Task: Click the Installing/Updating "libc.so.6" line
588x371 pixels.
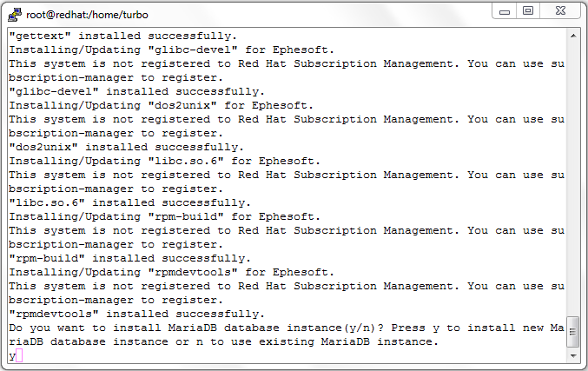Action: point(165,161)
